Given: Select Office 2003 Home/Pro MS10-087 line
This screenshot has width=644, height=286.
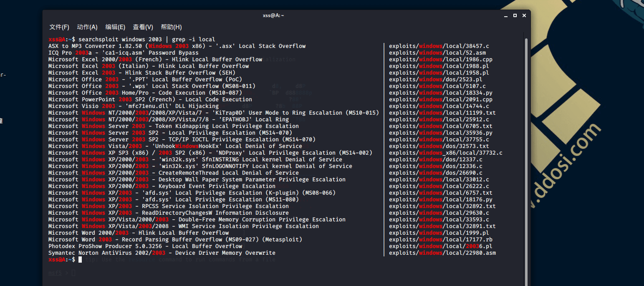Looking at the screenshot, I should click(x=145, y=93).
